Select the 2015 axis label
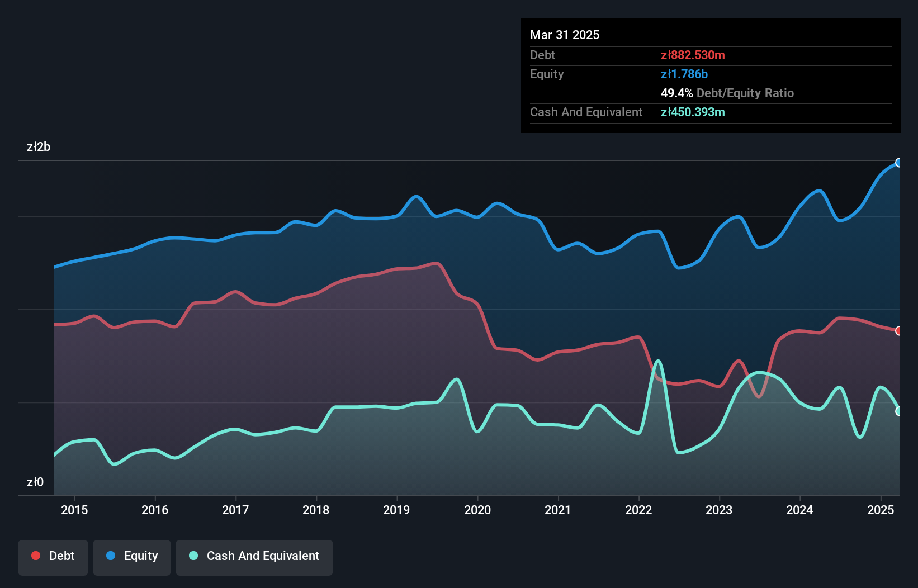Screen dimensions: 918x588 75,510
